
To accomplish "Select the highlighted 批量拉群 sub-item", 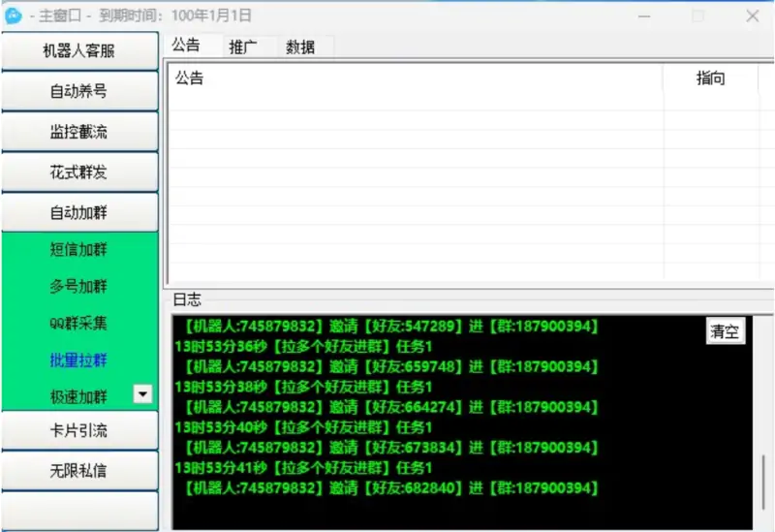I will 78,360.
